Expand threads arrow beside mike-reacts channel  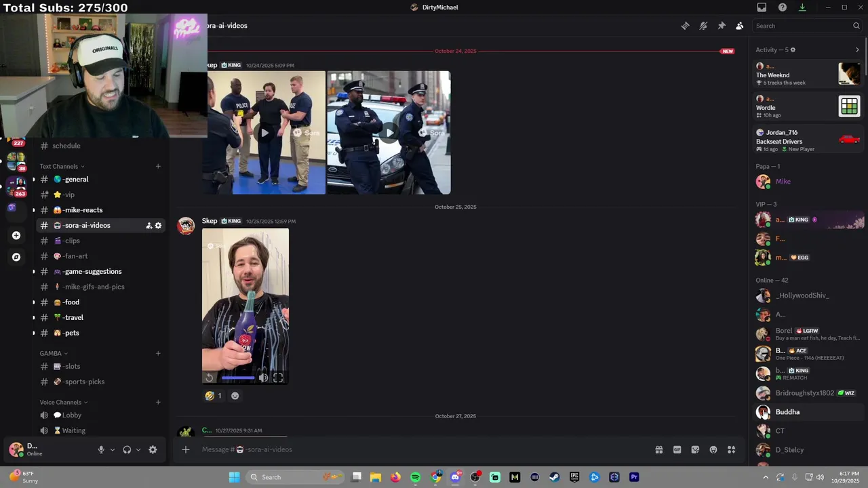(x=34, y=210)
